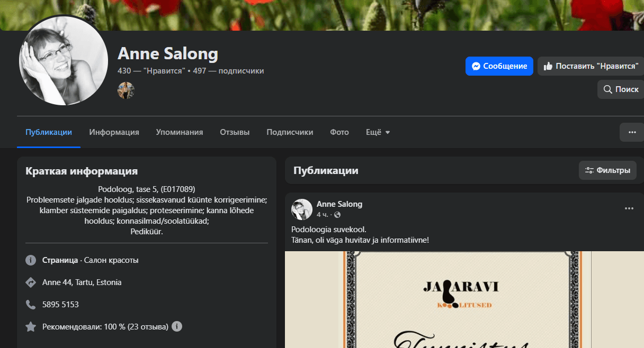Click the Messenger icon in the Сообщение button
Screen dimensions: 644x348
476,66
